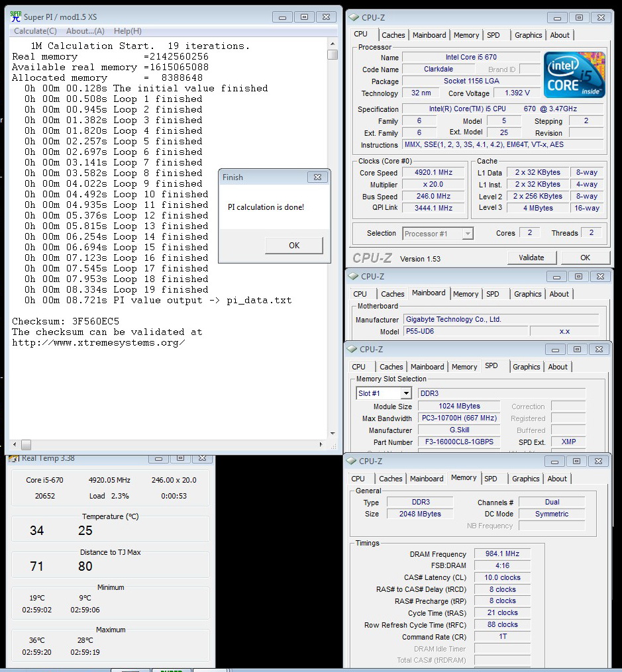Click the Real Temp title bar icon
Image resolution: width=622 pixels, height=672 pixels.
click(14, 458)
